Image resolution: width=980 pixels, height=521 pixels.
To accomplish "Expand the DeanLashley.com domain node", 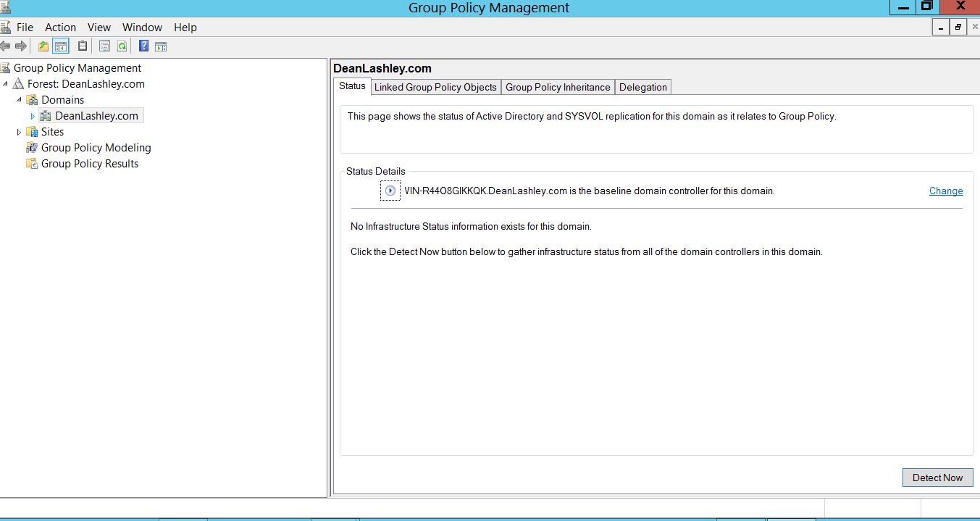I will pos(33,116).
